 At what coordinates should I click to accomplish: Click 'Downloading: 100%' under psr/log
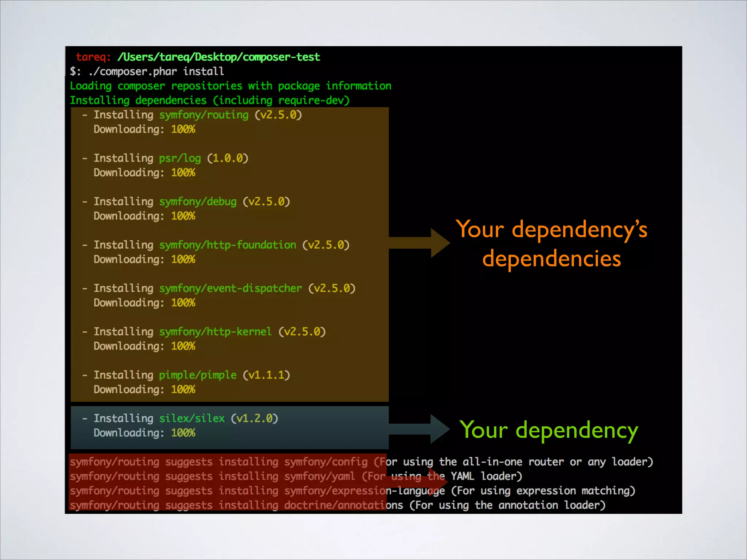pos(144,173)
